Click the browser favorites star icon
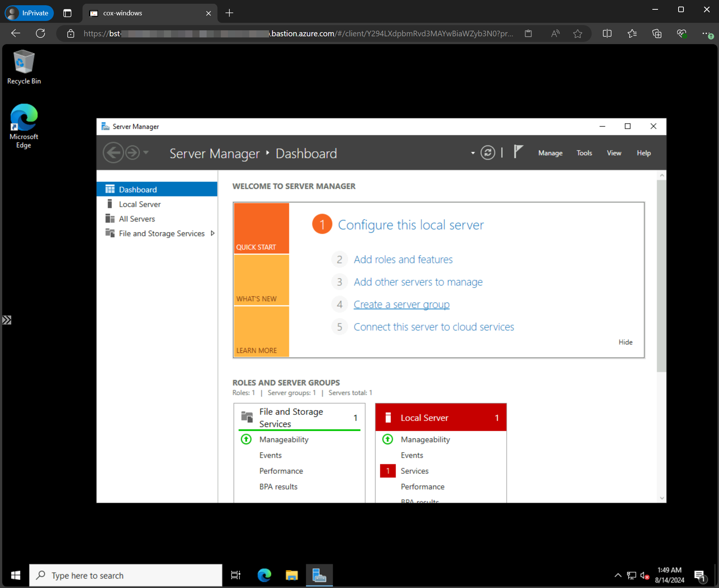719x588 pixels. [578, 34]
